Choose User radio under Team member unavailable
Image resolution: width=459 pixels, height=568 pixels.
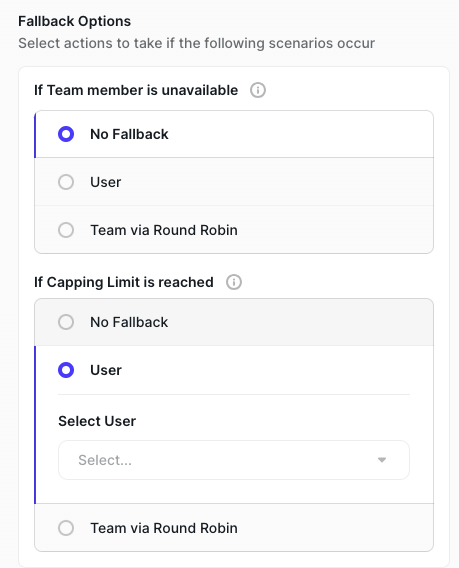pos(66,182)
